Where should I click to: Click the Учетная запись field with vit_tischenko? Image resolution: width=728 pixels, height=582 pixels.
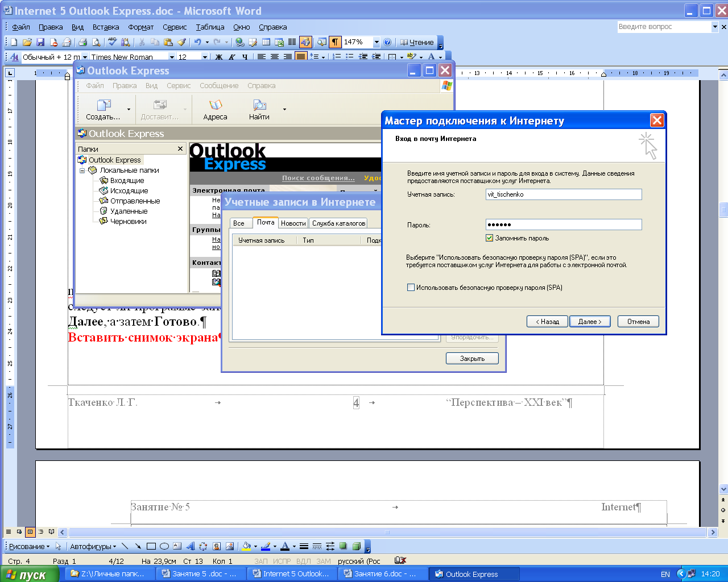tap(564, 194)
